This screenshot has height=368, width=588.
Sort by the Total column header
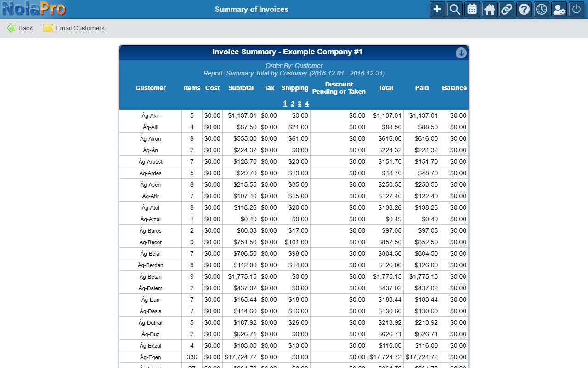pyautogui.click(x=386, y=88)
